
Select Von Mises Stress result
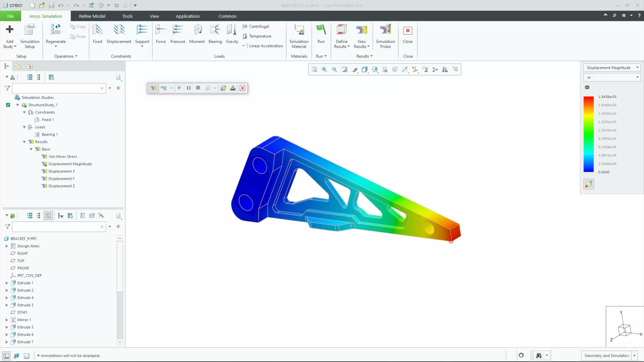62,157
